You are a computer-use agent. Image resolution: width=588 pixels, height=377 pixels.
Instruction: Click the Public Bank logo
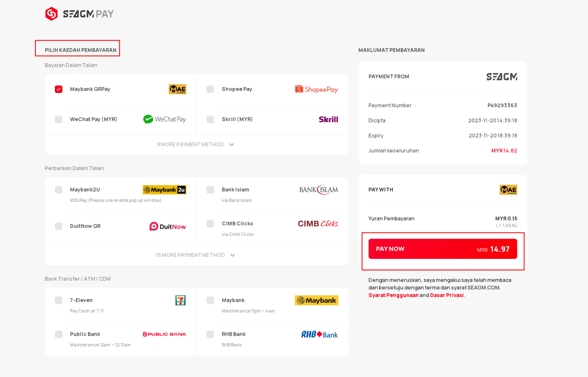click(165, 334)
